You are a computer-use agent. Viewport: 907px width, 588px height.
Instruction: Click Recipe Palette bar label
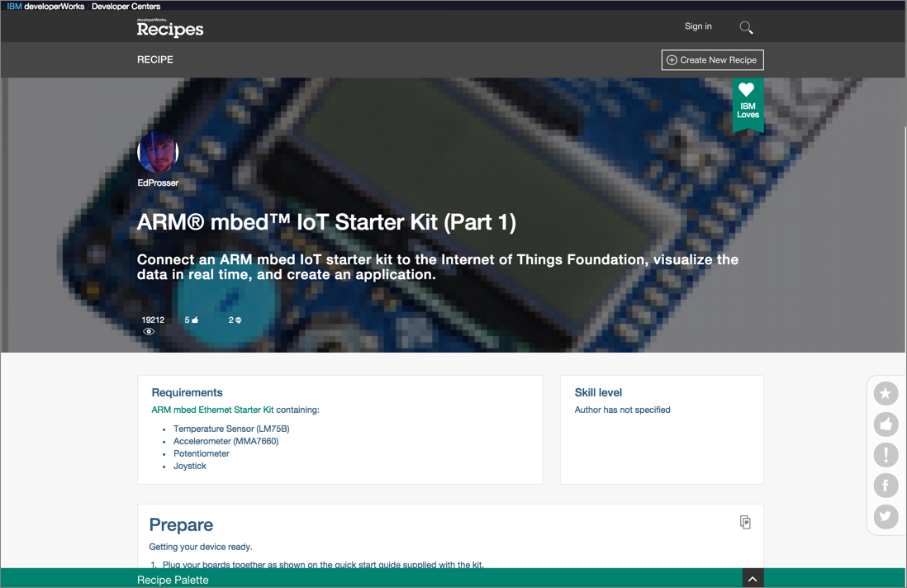(x=173, y=579)
